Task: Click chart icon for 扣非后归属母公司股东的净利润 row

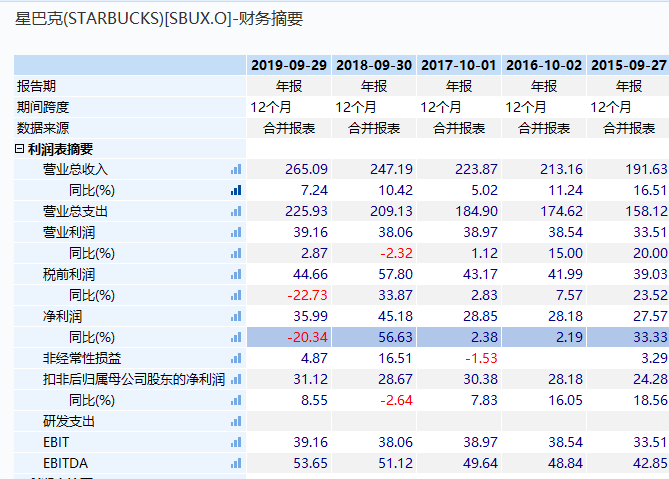Action: tap(236, 379)
